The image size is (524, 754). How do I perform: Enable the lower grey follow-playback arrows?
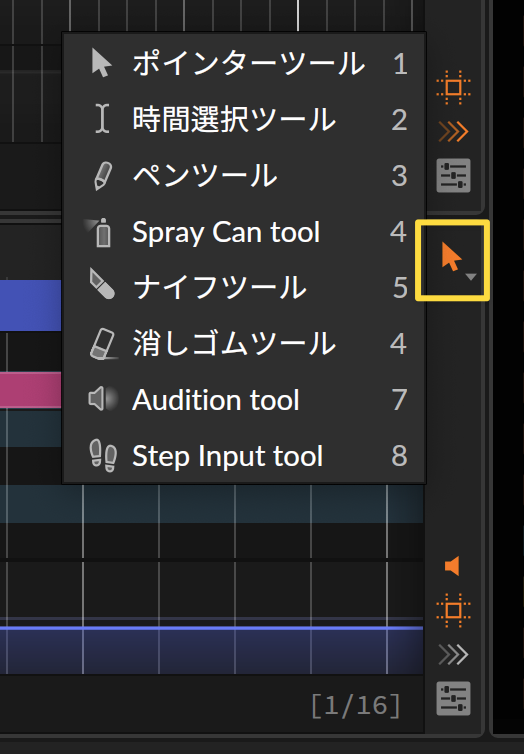pos(453,654)
